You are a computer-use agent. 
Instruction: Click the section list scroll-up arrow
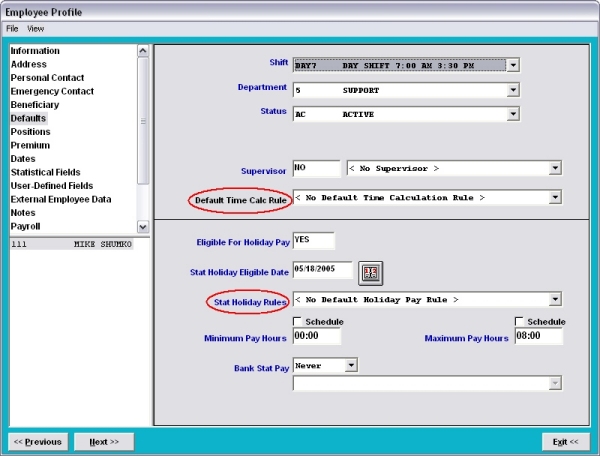143,50
